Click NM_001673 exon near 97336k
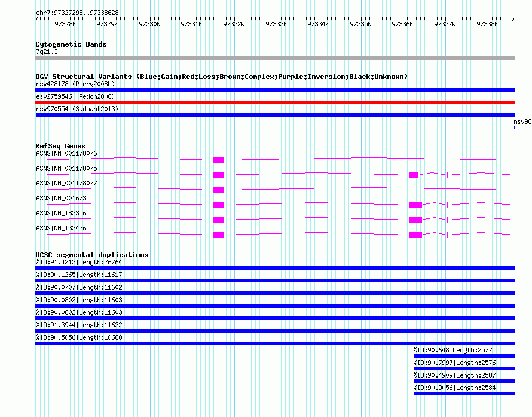 pos(415,205)
